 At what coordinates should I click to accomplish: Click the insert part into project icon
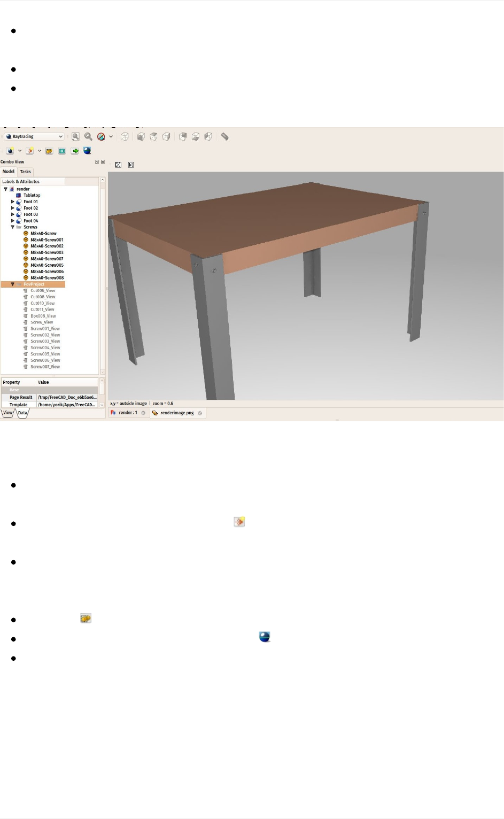pyautogui.click(x=30, y=151)
